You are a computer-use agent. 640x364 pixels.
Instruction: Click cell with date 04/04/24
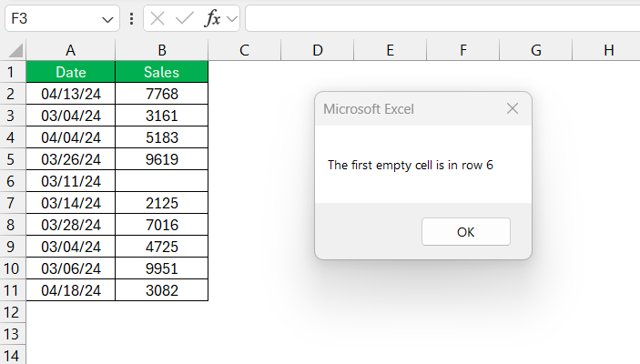pyautogui.click(x=71, y=137)
